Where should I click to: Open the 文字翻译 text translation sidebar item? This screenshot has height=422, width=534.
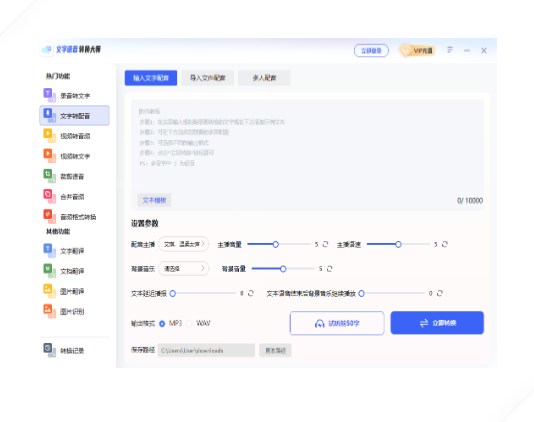pyautogui.click(x=75, y=251)
